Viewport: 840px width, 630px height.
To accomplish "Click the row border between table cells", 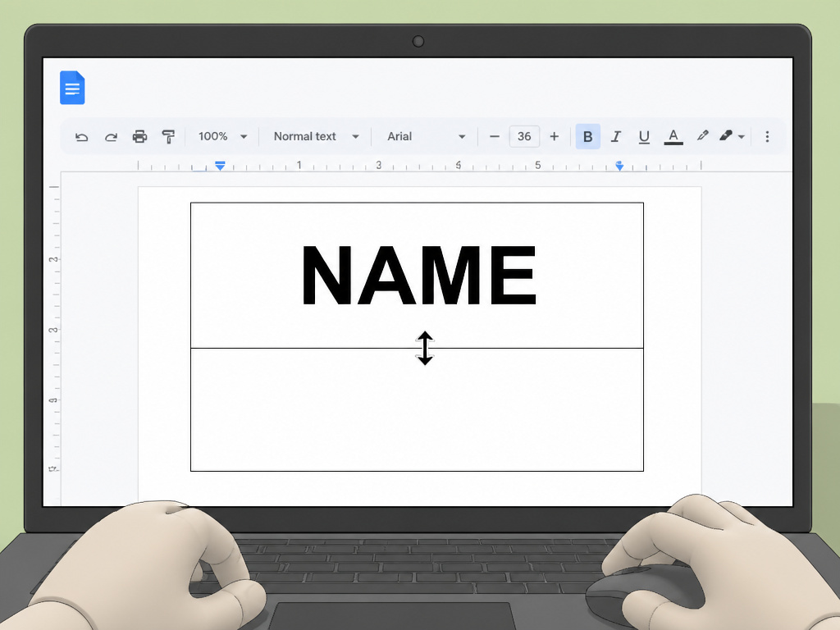I will 417,348.
